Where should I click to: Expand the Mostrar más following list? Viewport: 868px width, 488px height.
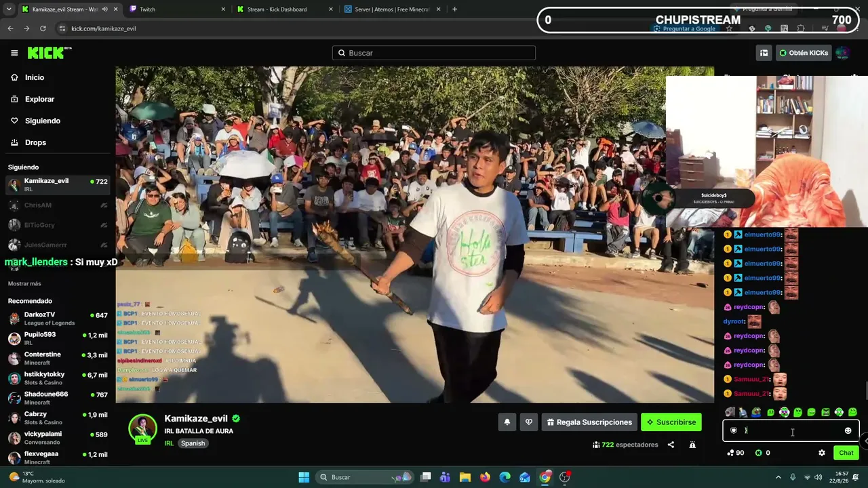tap(24, 283)
